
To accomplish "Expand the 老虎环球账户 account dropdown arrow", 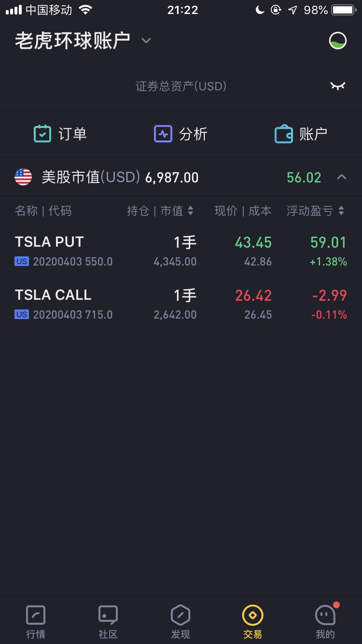I will click(x=146, y=41).
